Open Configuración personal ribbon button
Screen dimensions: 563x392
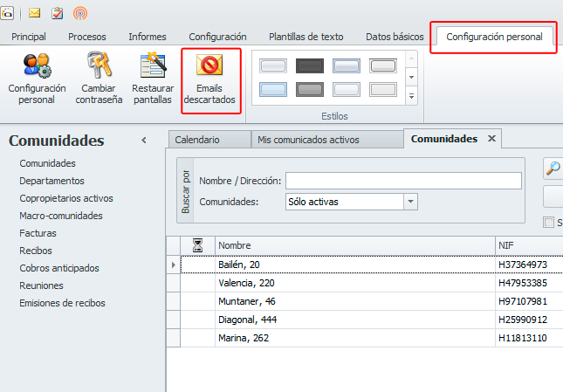tap(37, 79)
